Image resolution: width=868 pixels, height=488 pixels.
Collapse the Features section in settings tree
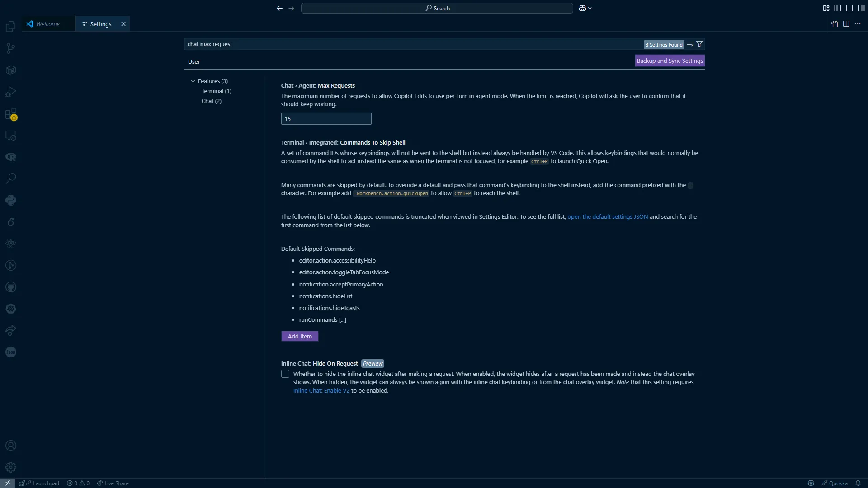(193, 81)
